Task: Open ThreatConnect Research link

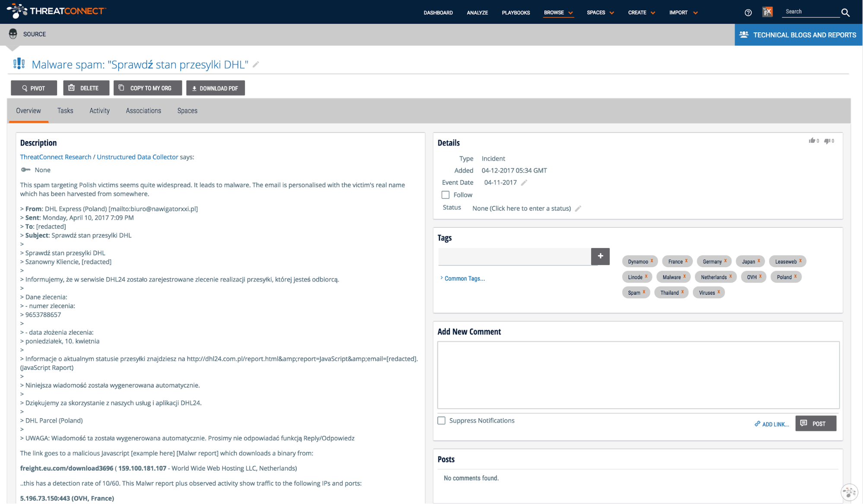Action: (x=56, y=157)
